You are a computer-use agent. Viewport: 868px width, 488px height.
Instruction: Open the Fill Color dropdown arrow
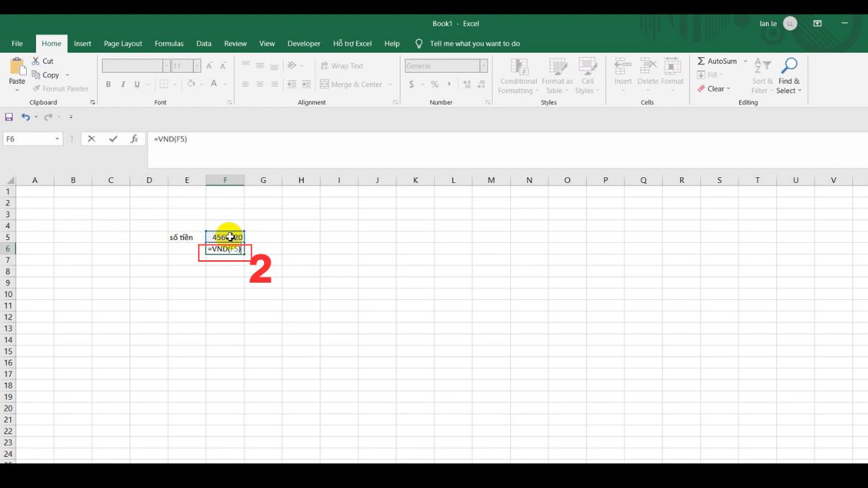point(200,84)
